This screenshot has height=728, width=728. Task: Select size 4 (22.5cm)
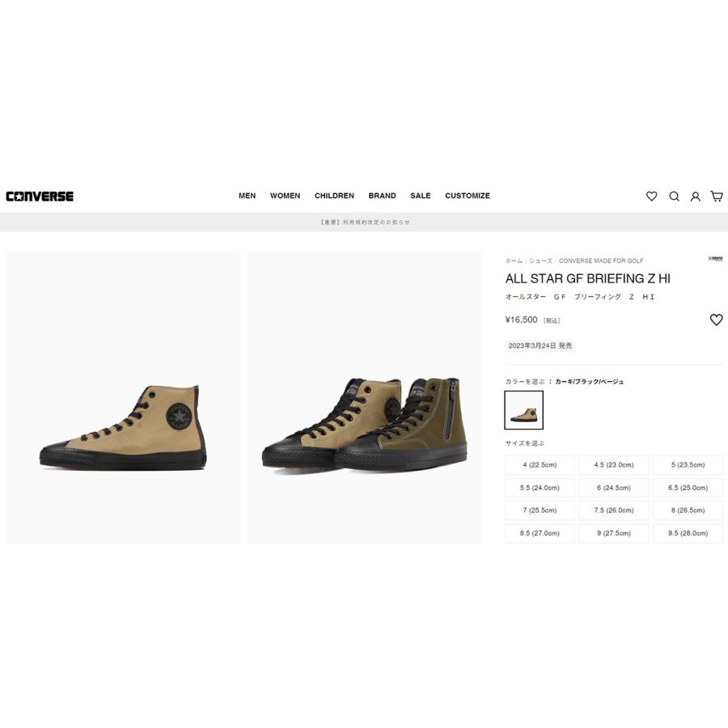540,465
